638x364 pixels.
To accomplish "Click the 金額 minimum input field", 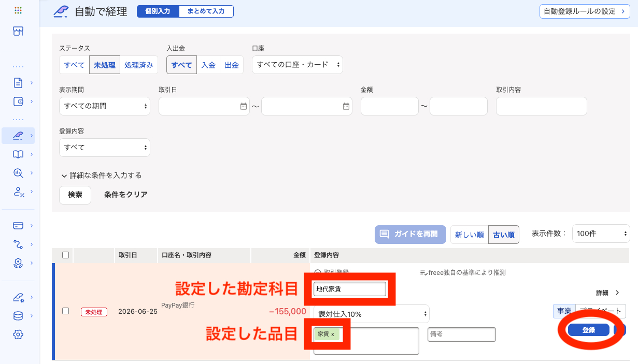I will (x=390, y=106).
